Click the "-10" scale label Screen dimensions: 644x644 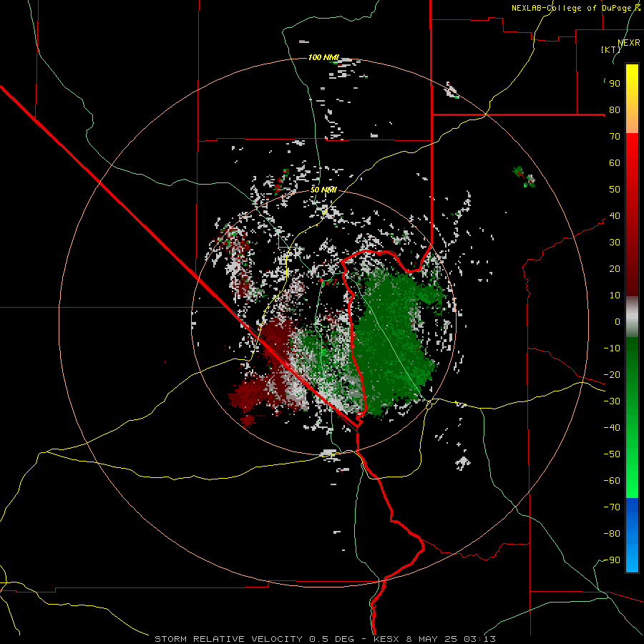[x=612, y=348]
